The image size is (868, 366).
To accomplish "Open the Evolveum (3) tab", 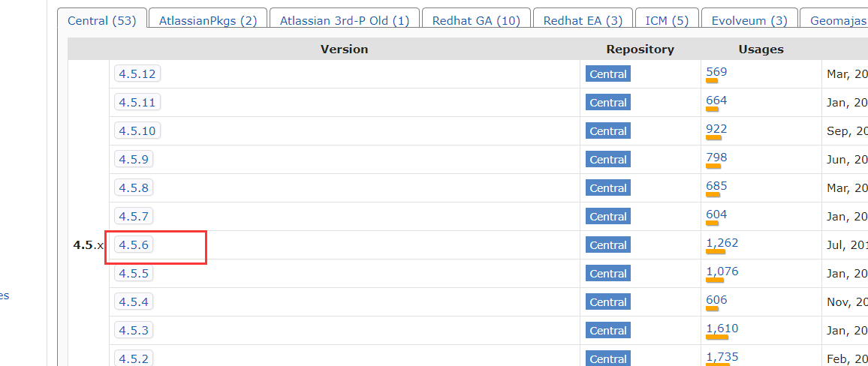I will coord(749,20).
